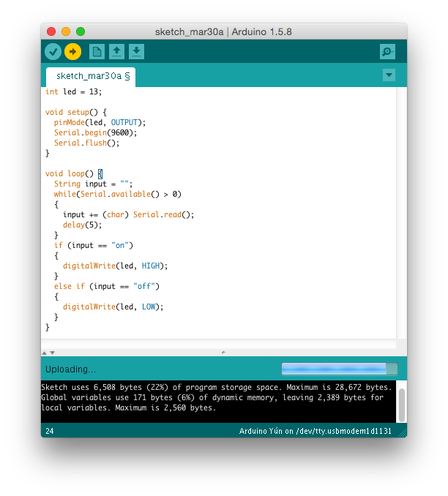Select the sketch_mar30a tab

pos(91,77)
